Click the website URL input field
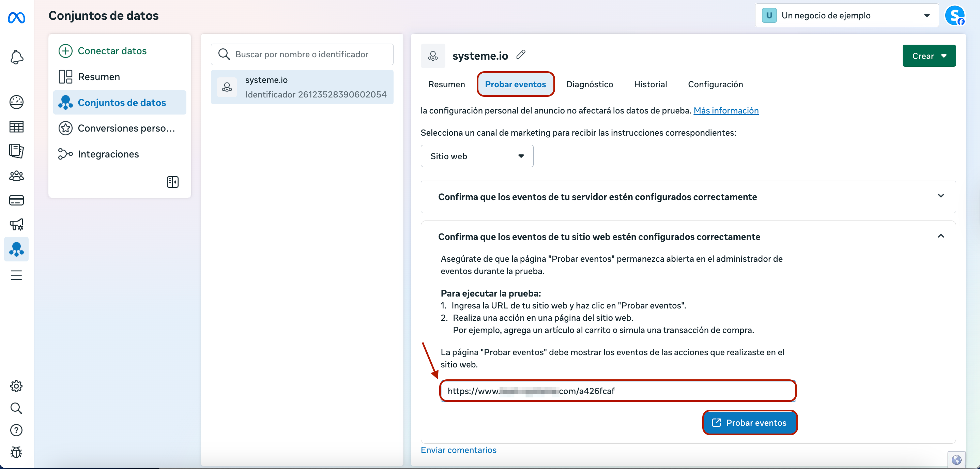Screen dimensions: 980x469 (x=618, y=391)
